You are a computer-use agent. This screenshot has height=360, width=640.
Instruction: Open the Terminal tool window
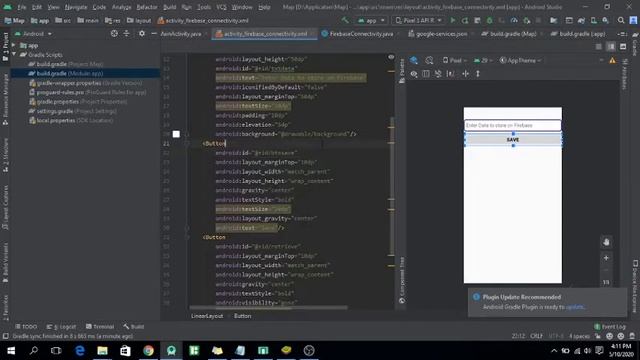click(x=100, y=327)
